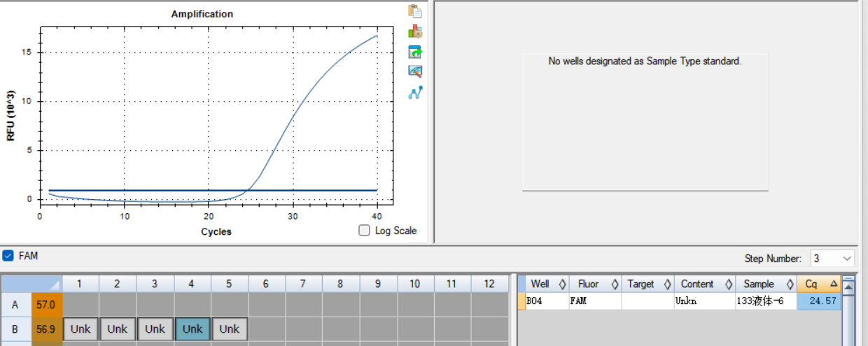868x346 pixels.
Task: Select well B2 marked Unk
Action: (x=118, y=329)
